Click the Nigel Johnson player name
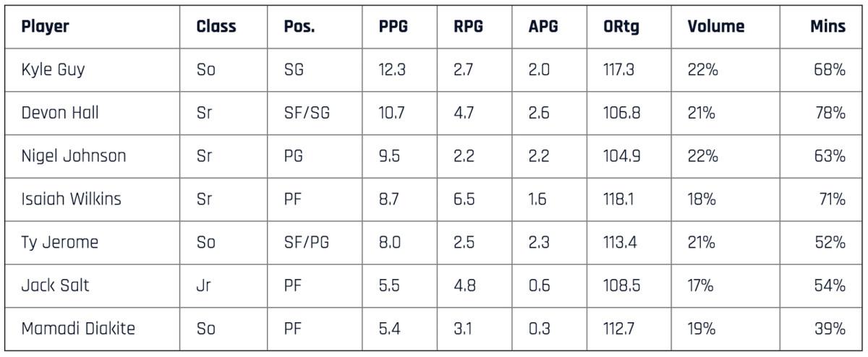868x357 pixels. coord(73,156)
